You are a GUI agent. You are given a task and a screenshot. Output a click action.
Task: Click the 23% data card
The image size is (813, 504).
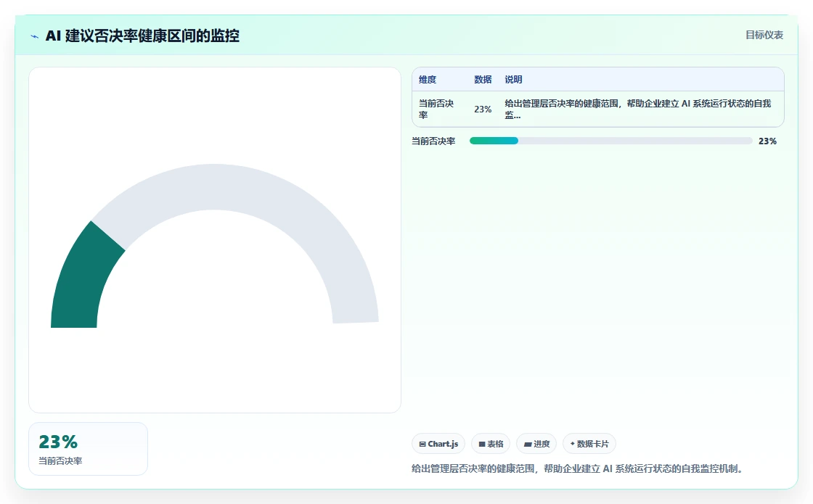coord(88,449)
